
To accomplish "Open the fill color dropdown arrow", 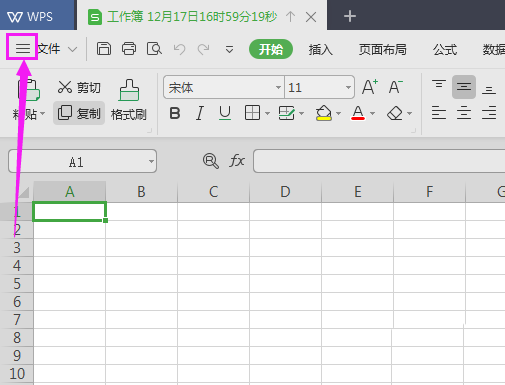I will 339,114.
